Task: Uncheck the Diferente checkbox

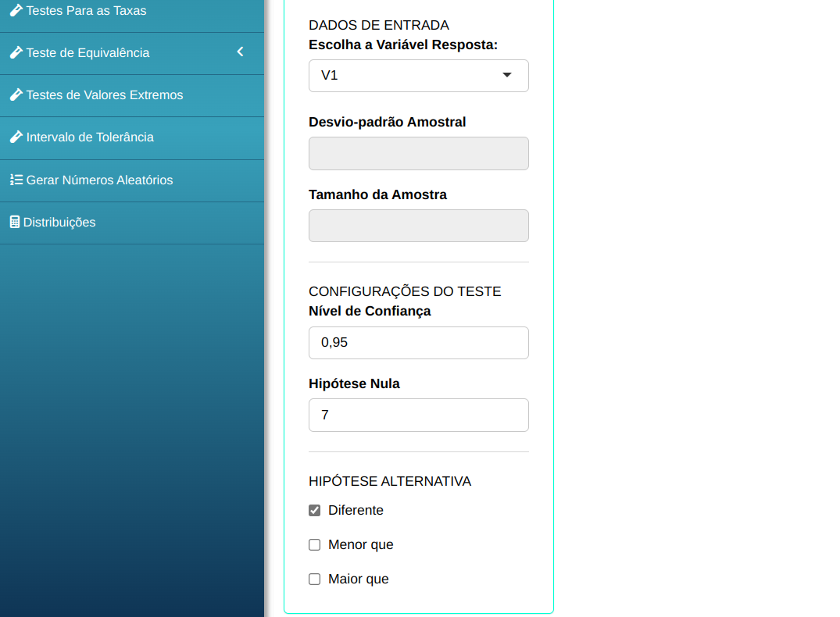Action: 315,511
